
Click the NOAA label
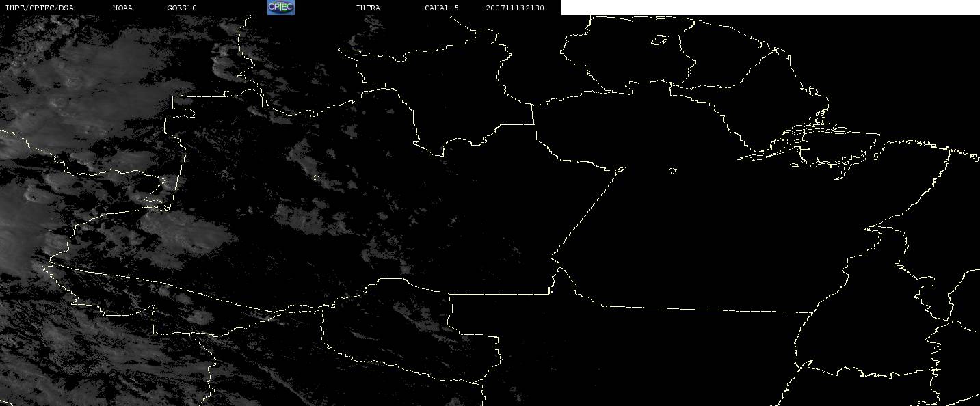123,8
